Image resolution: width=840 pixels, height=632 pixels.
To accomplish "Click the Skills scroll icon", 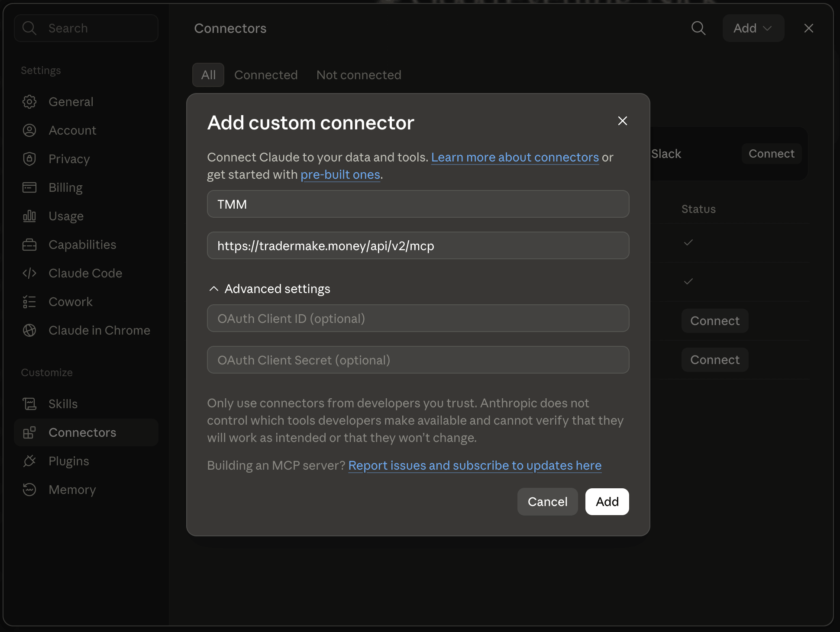I will tap(29, 404).
